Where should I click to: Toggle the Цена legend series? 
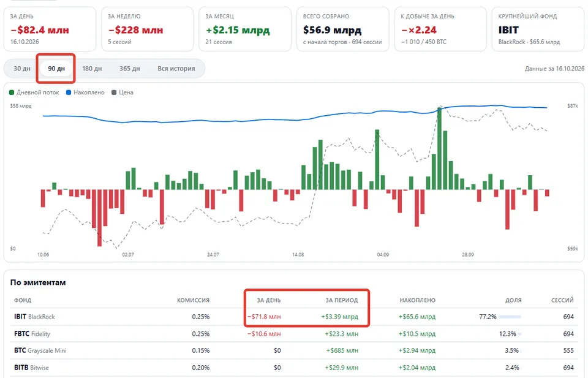click(123, 93)
